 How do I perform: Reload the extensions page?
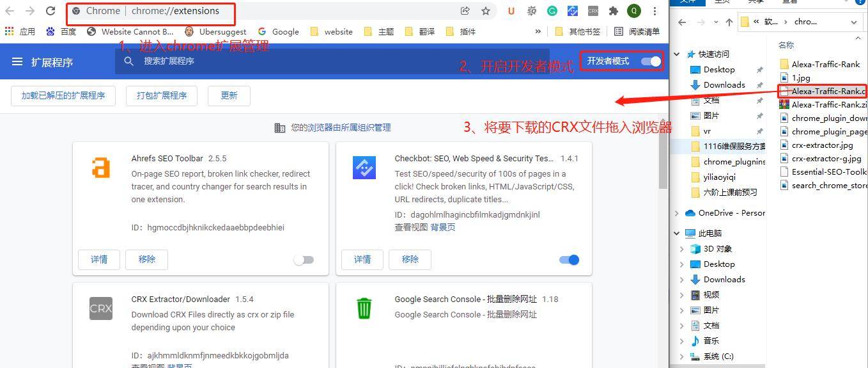50,11
